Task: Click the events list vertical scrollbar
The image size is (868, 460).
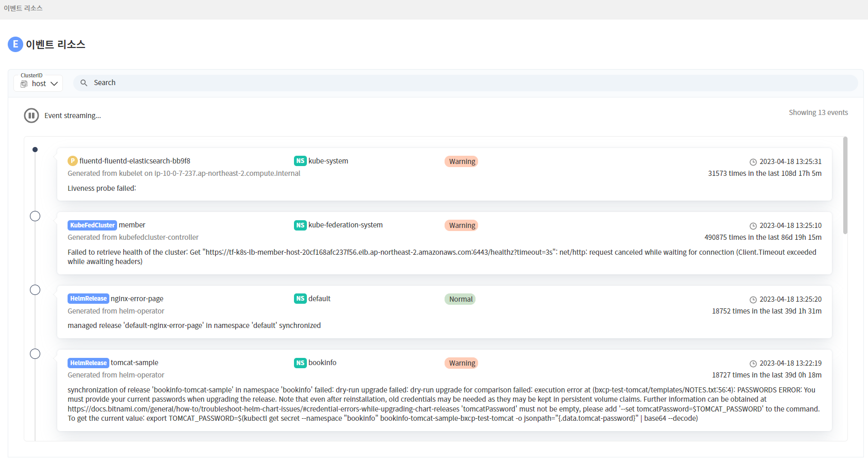Action: (x=845, y=186)
